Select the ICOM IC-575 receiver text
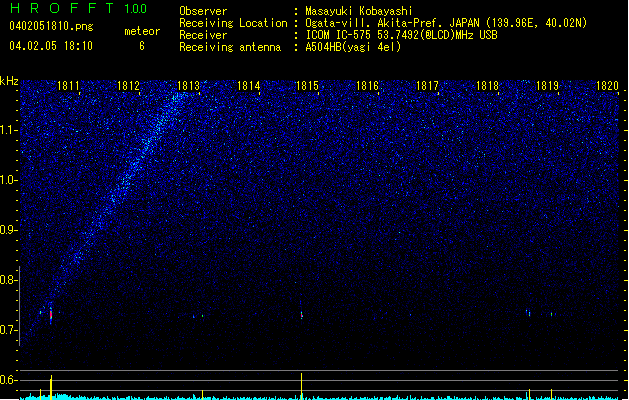The height and width of the screenshot is (400, 629). tap(401, 35)
